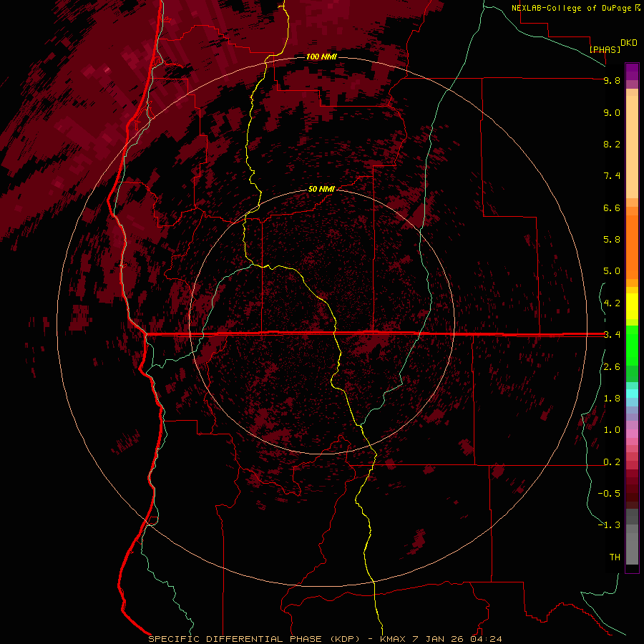Click the 1.0 value on the color scale
Screen dimensions: 644x644
coord(612,430)
